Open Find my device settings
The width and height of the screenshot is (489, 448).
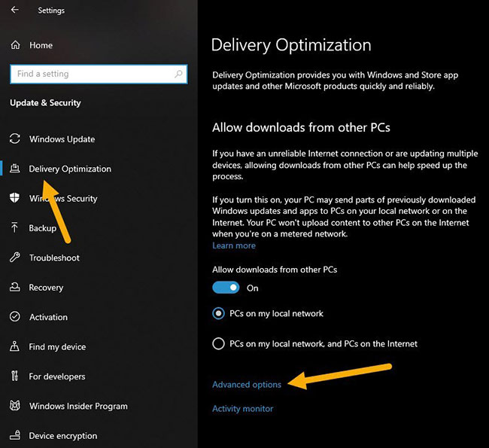tap(57, 347)
